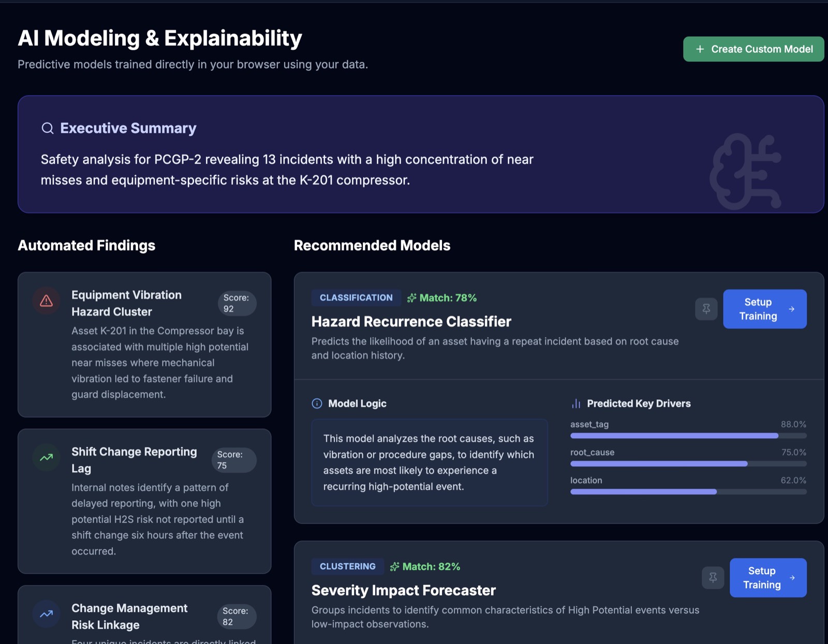This screenshot has height=644, width=828.
Task: Click the search icon beside Executive Summary
Action: 48,128
